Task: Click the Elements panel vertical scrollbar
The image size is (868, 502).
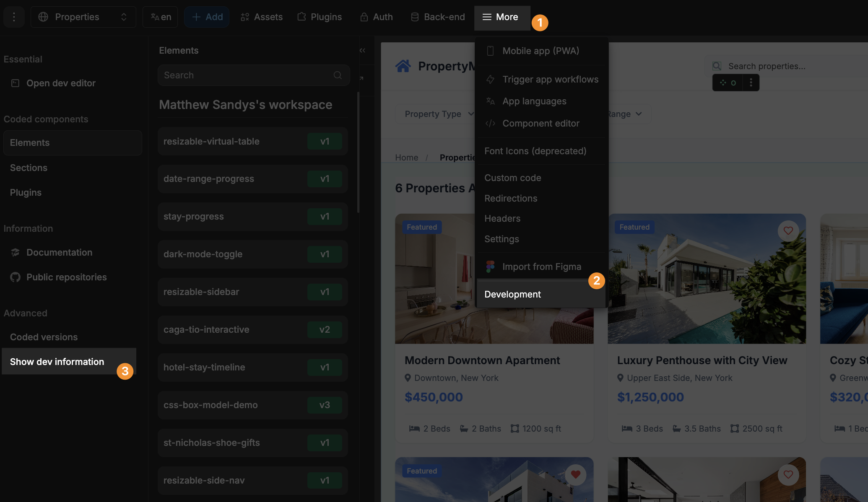Action: click(x=358, y=153)
